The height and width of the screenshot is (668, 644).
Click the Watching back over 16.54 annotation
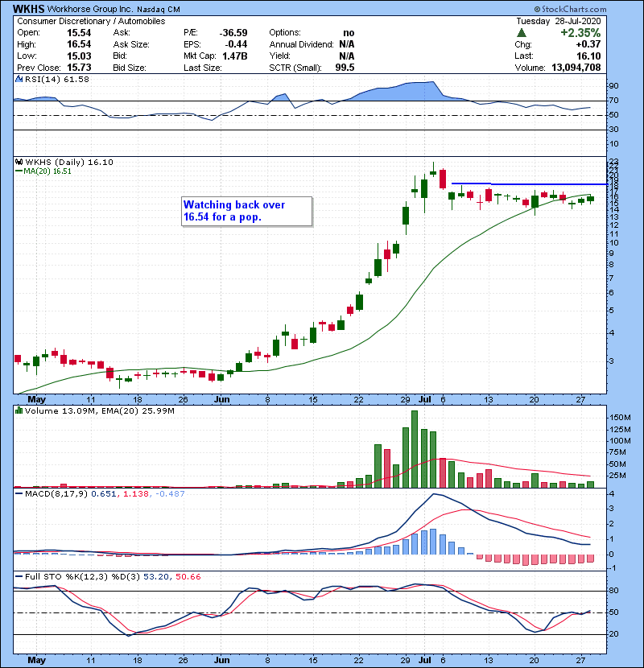(x=247, y=212)
